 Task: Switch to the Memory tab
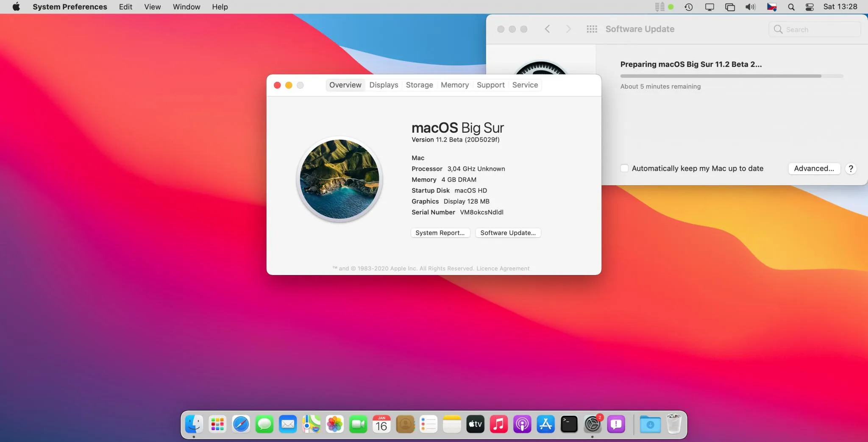[x=455, y=85]
